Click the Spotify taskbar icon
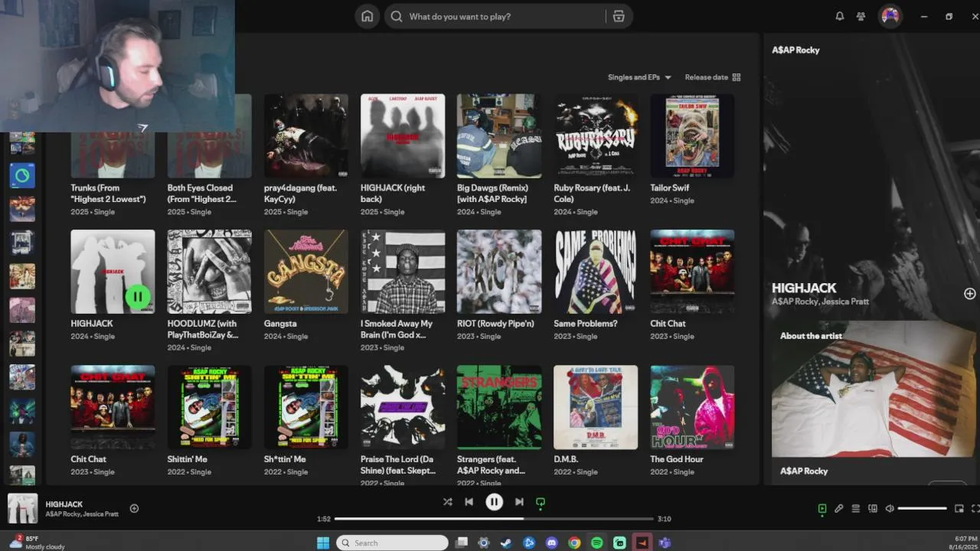The height and width of the screenshot is (551, 980). pos(596,543)
